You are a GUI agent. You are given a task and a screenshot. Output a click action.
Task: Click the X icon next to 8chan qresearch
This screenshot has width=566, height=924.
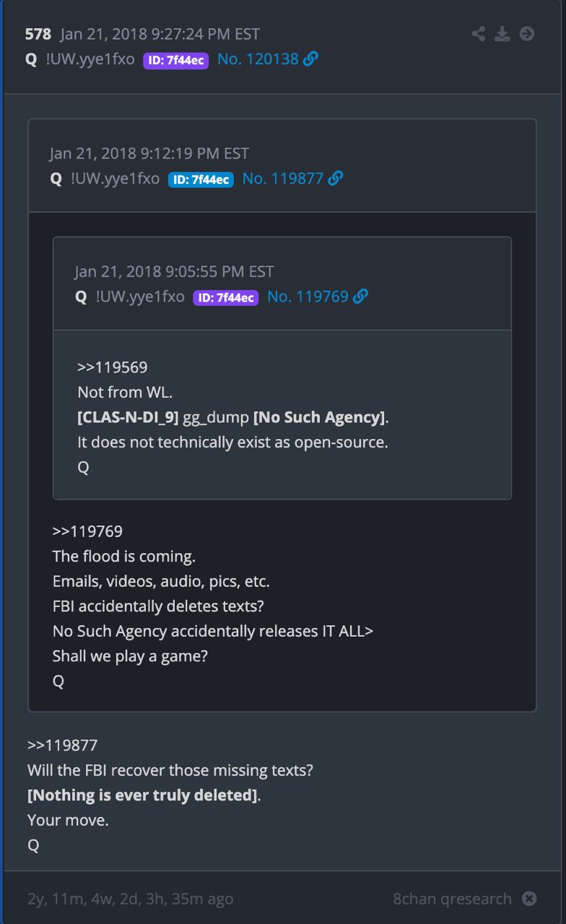(529, 899)
